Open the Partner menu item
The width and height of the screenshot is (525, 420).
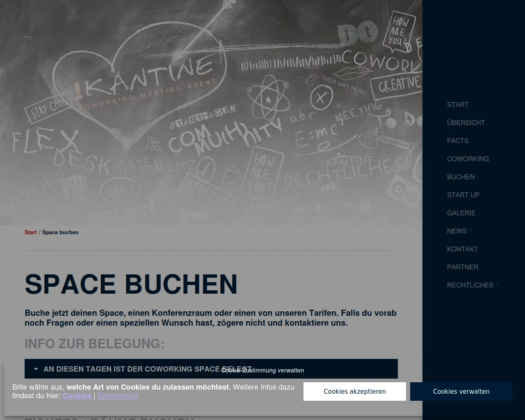463,267
